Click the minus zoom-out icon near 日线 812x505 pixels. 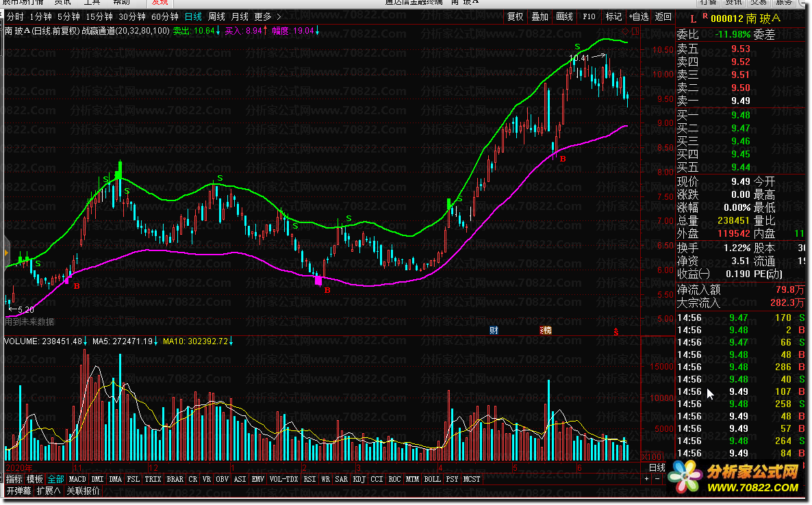click(657, 479)
